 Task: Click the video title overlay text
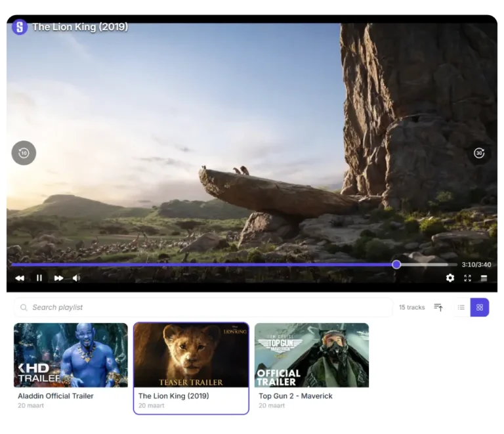[x=80, y=27]
